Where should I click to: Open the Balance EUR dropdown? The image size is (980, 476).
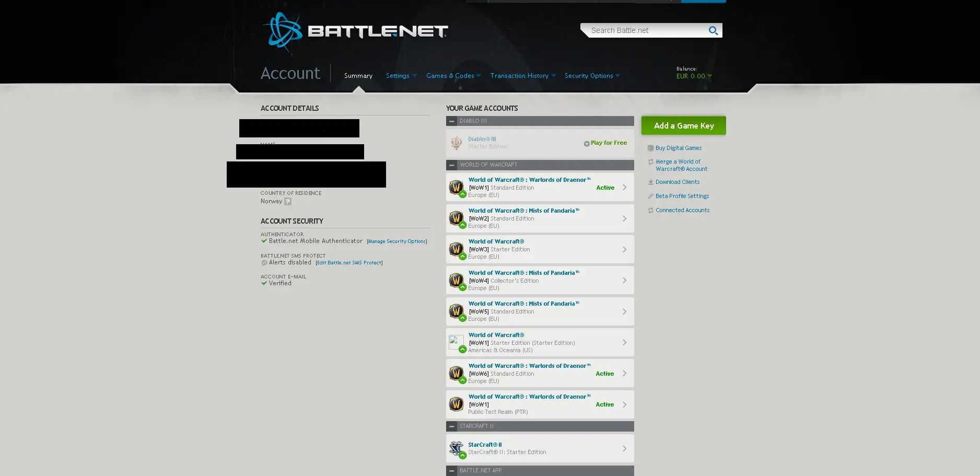click(x=694, y=76)
